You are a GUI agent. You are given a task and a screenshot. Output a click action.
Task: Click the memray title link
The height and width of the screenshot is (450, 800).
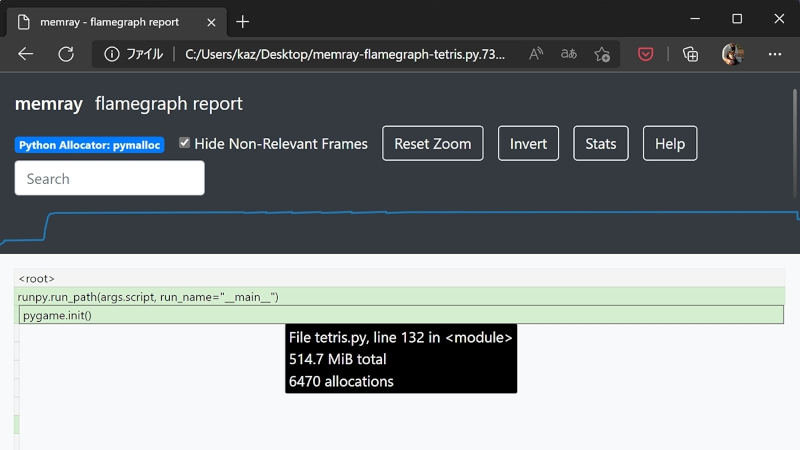tap(48, 104)
